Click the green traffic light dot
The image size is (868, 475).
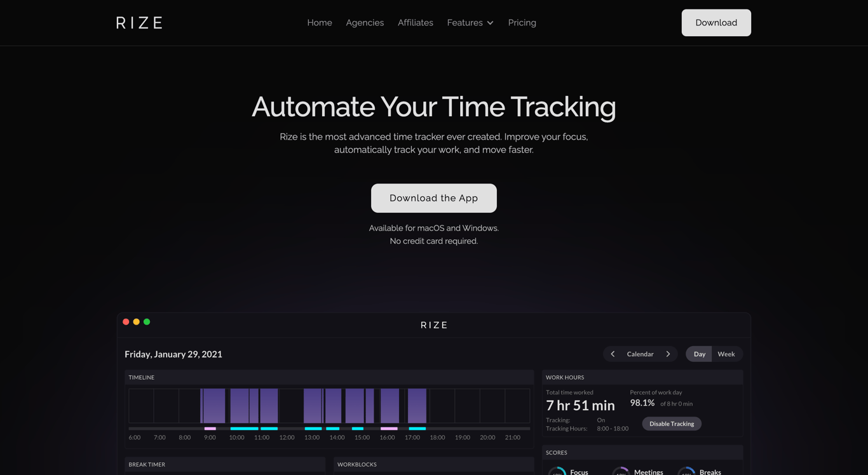(x=147, y=321)
